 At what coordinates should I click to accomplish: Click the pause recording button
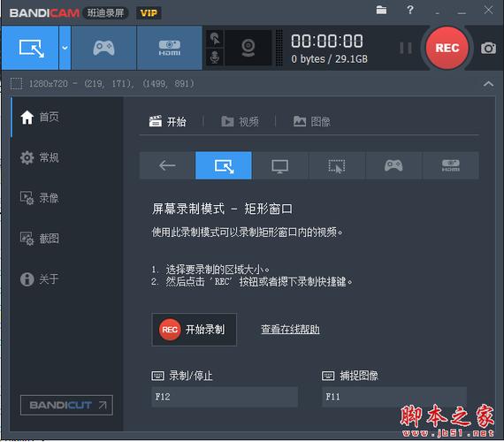click(406, 49)
